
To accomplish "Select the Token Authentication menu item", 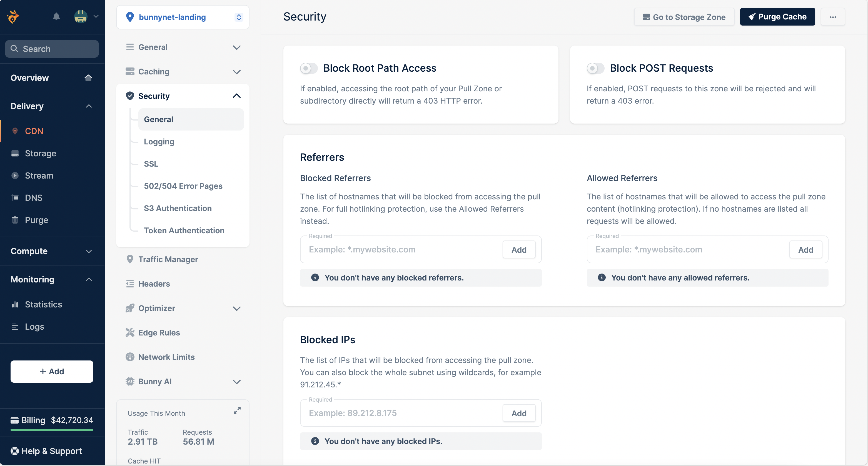I will coord(184,230).
